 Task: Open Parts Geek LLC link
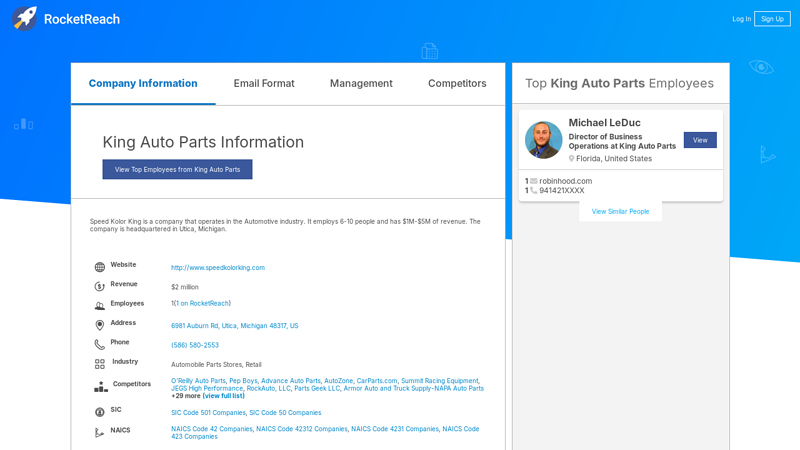point(317,388)
